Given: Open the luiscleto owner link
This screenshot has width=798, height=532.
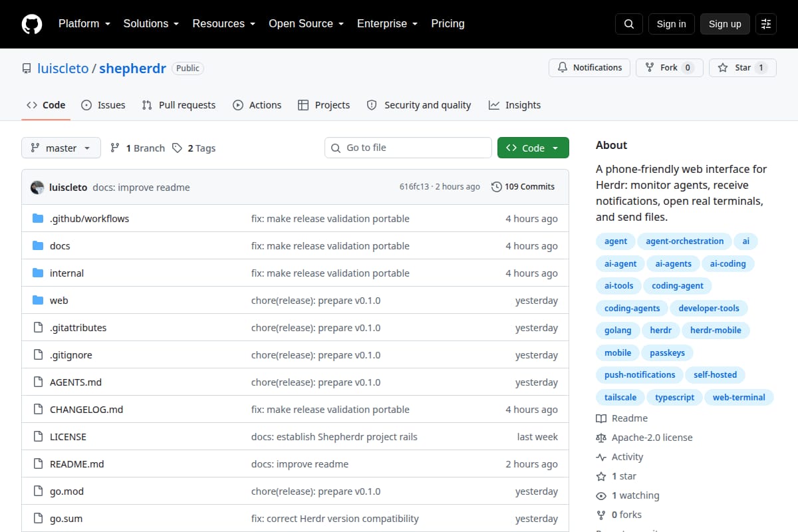Looking at the screenshot, I should 63,68.
